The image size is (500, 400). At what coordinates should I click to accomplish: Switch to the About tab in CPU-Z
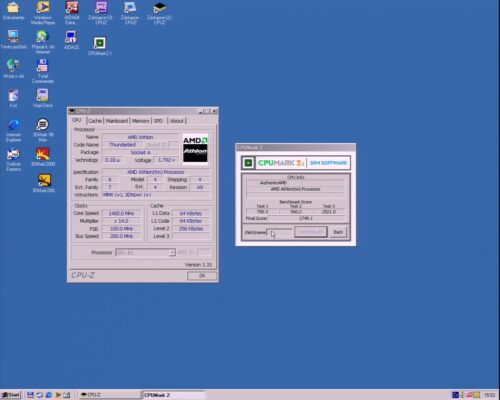(x=177, y=121)
